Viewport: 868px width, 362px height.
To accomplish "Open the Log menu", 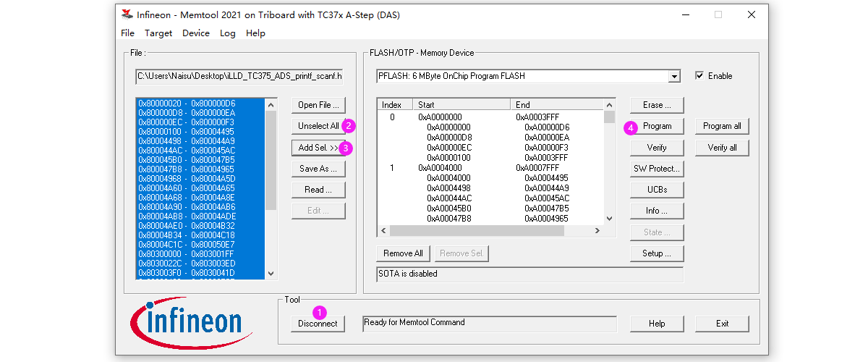I will [x=228, y=33].
